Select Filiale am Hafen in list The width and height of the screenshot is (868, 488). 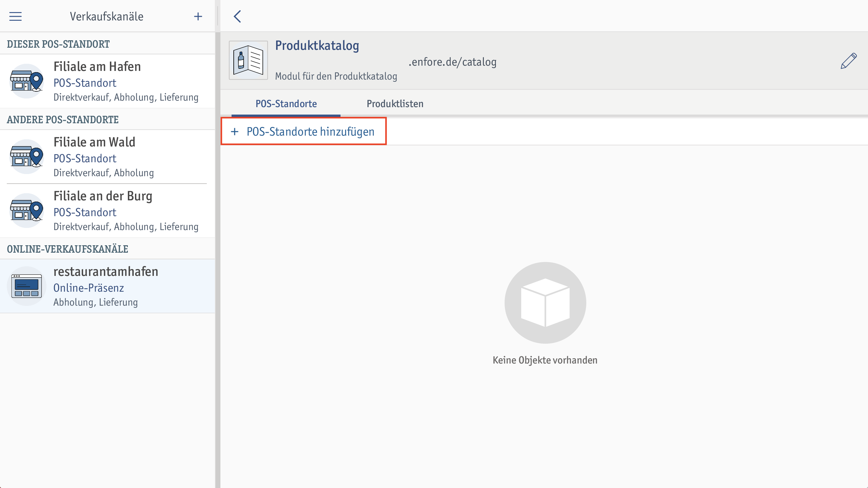[x=107, y=81]
